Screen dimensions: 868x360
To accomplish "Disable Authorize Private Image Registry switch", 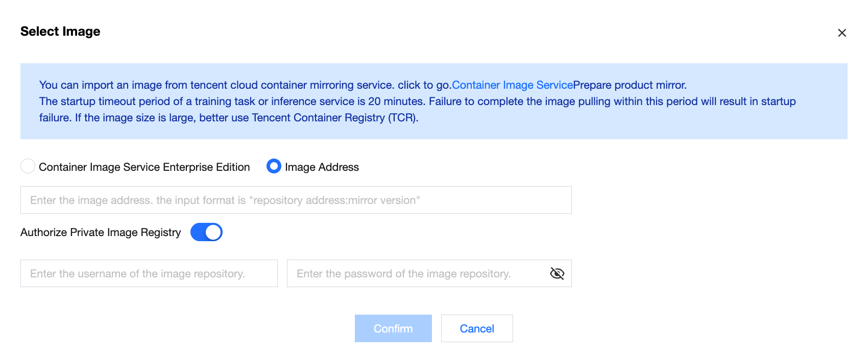I will pos(206,232).
